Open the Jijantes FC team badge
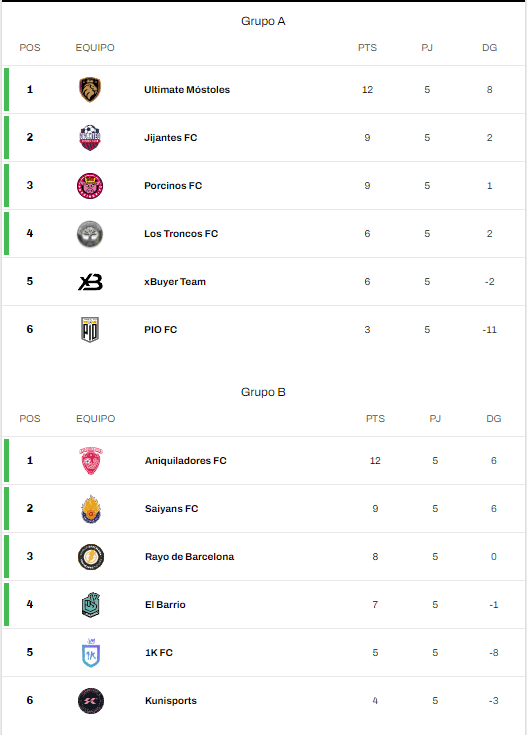This screenshot has width=527, height=735. coord(90,138)
